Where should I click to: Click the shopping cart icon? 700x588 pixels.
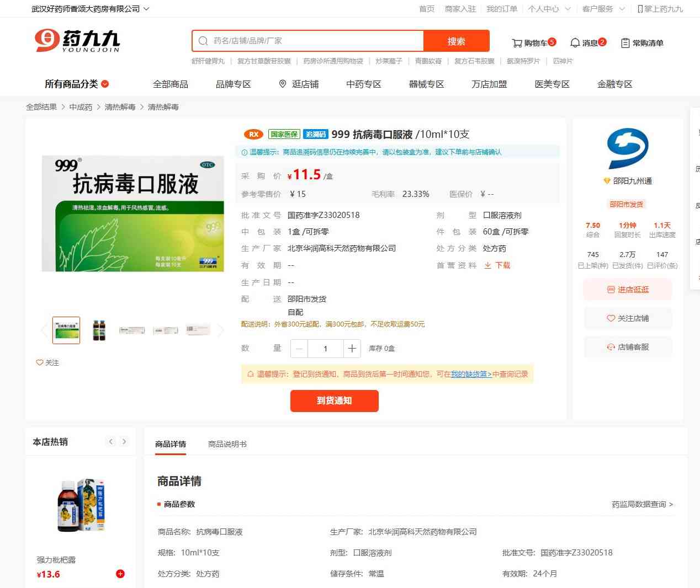[517, 43]
